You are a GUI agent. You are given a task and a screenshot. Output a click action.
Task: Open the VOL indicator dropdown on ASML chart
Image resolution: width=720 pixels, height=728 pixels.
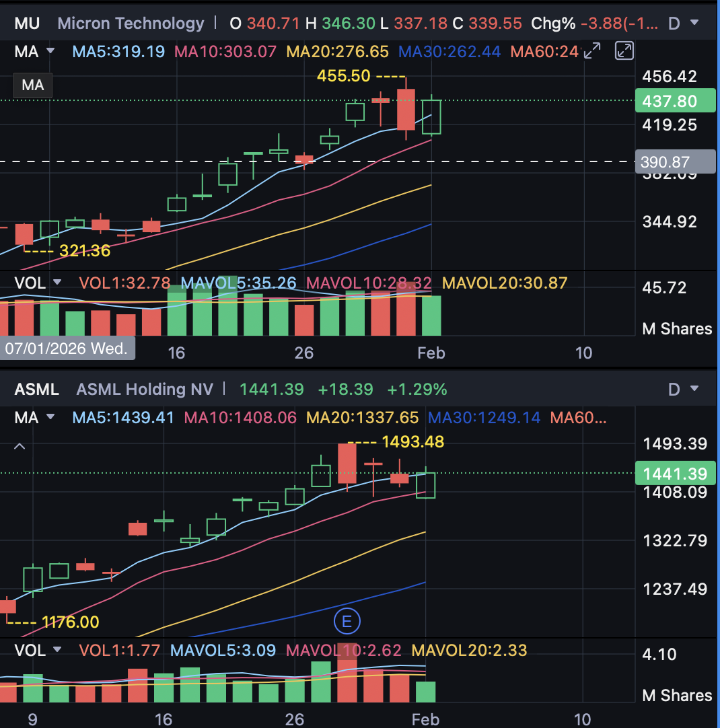(57, 649)
